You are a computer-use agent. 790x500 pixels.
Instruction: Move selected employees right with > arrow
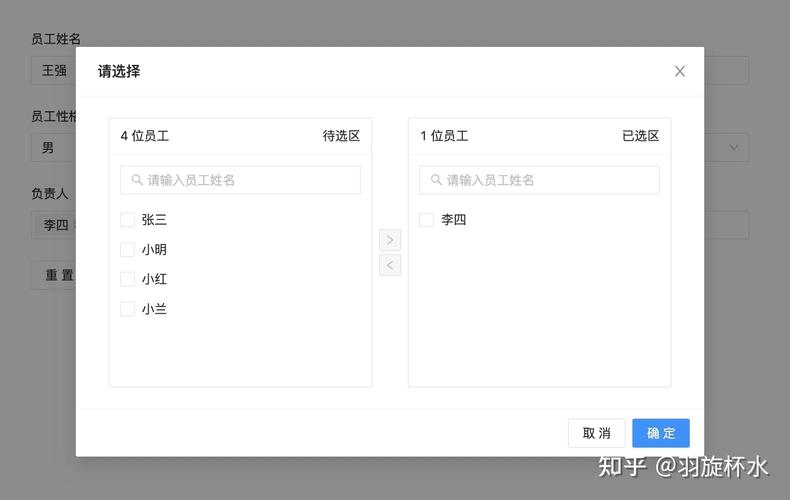pos(390,240)
